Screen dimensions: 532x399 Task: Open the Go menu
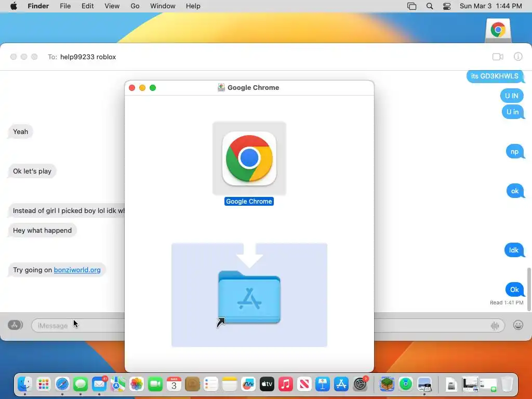point(135,6)
